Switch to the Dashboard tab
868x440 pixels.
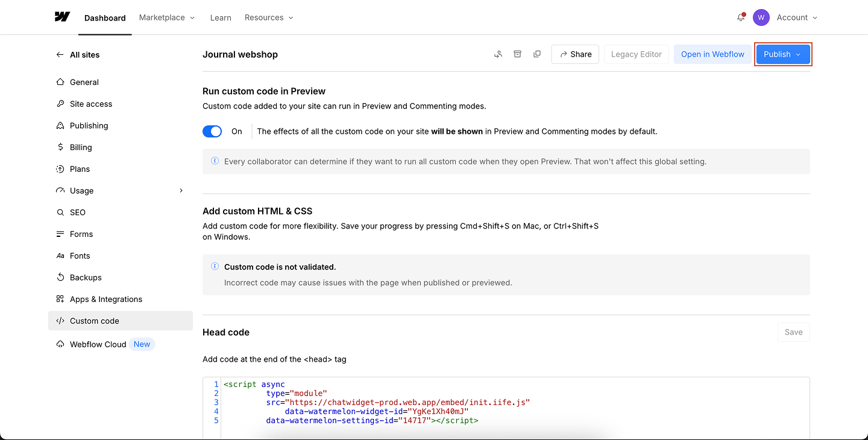point(105,18)
